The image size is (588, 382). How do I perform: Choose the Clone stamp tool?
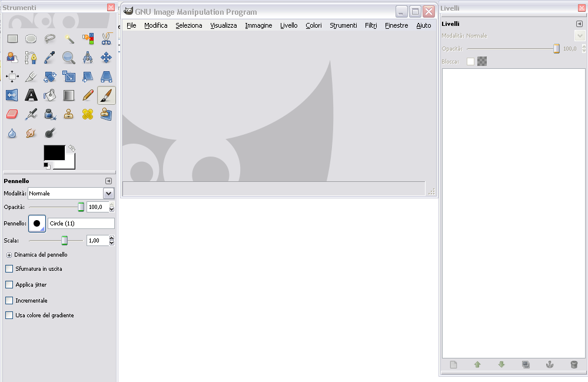(x=69, y=114)
